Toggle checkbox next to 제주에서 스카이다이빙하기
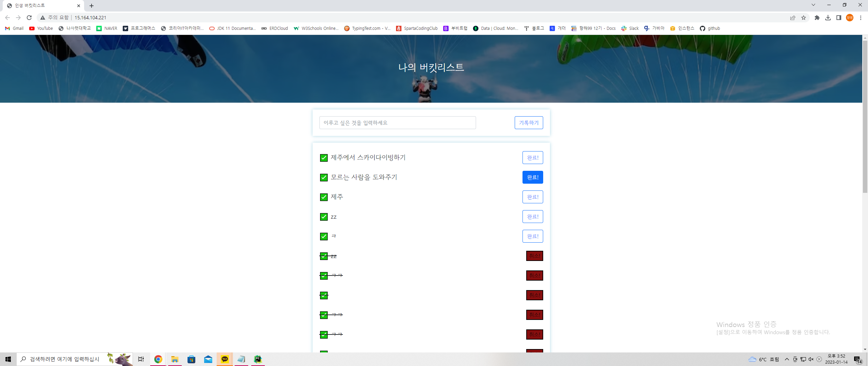The width and height of the screenshot is (868, 366). coord(324,158)
